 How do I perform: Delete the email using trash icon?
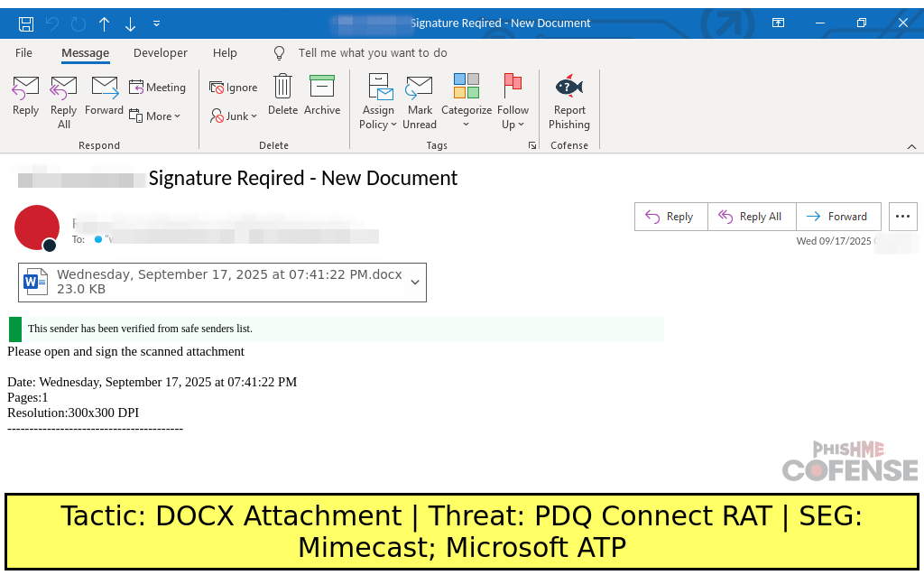click(282, 87)
